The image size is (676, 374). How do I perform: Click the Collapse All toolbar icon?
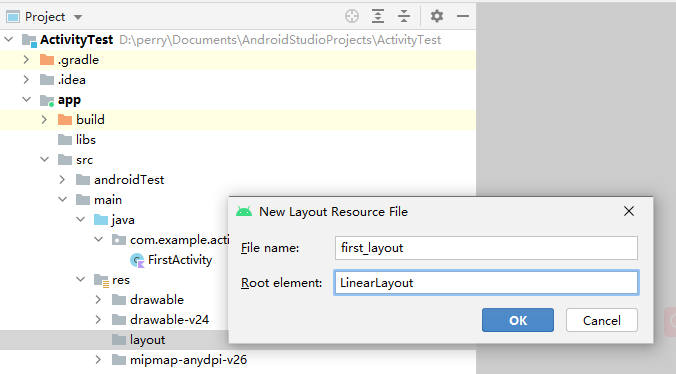click(404, 16)
